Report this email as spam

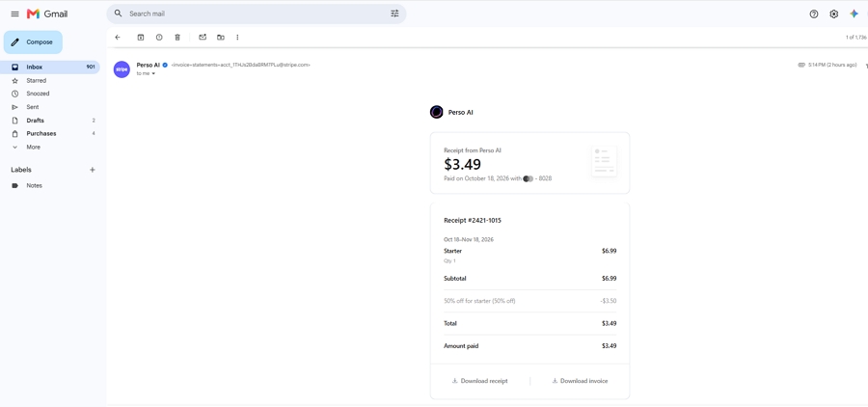(159, 37)
